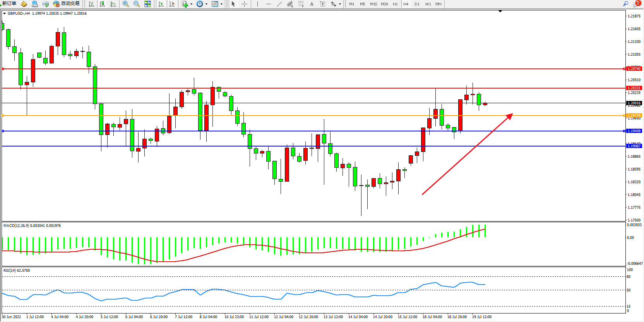Switch to the M15 timeframe
Viewport: 644px width, 322px height.
(373, 4)
